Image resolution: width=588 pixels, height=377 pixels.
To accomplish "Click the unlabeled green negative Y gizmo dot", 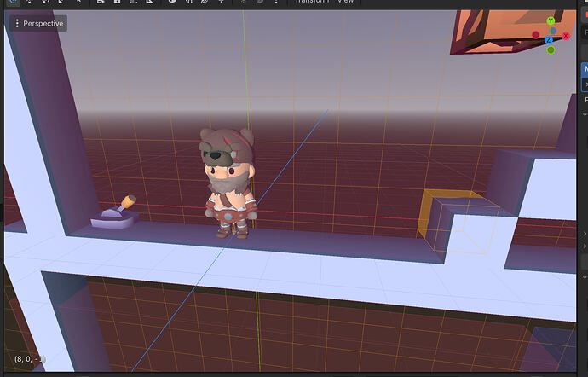I will click(551, 50).
